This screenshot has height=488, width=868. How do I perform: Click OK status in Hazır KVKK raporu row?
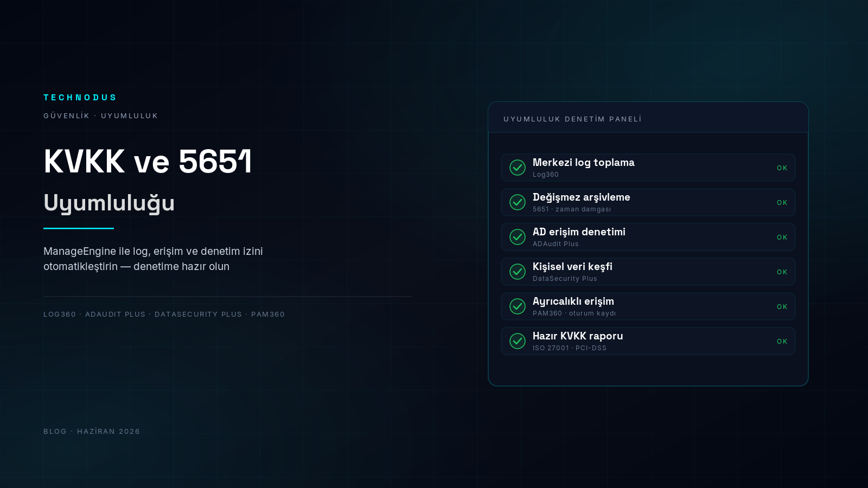pos(782,342)
